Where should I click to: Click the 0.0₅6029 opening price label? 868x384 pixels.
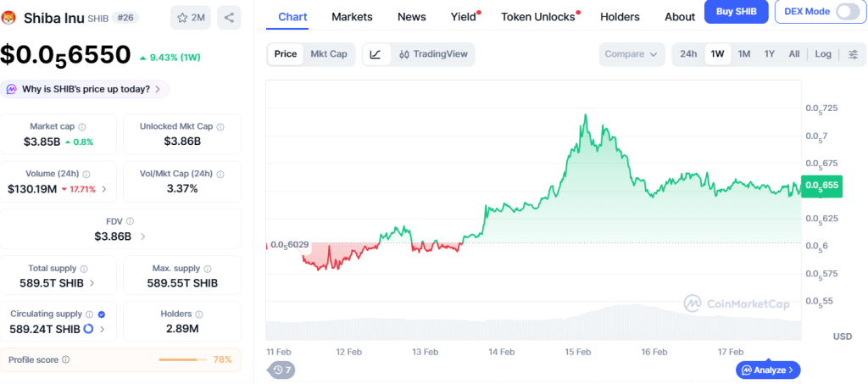[288, 245]
